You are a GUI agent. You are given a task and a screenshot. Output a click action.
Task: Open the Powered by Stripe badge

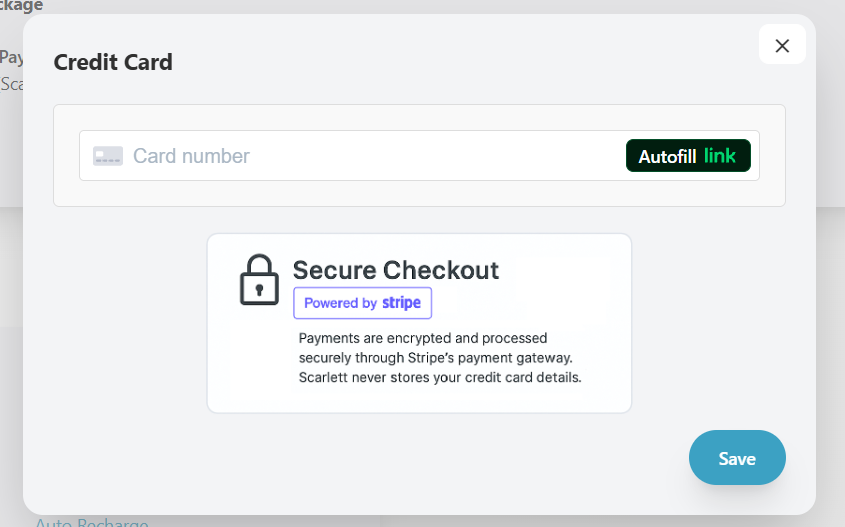362,303
